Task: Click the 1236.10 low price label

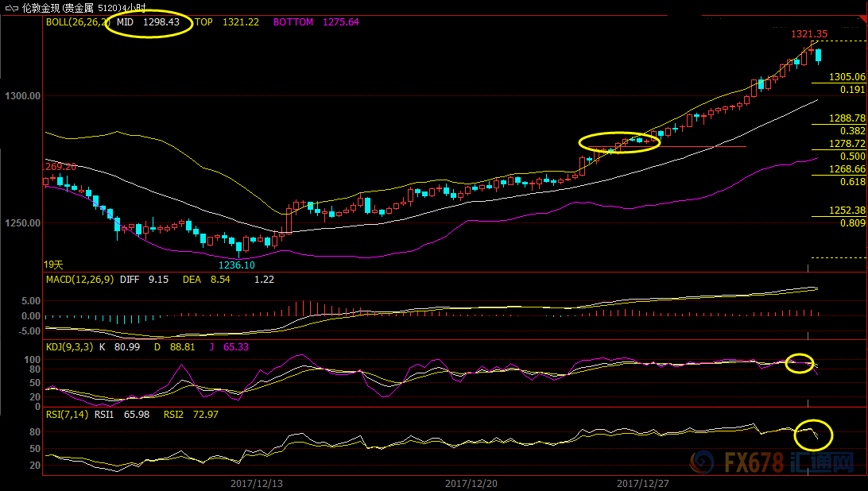Action: point(237,265)
